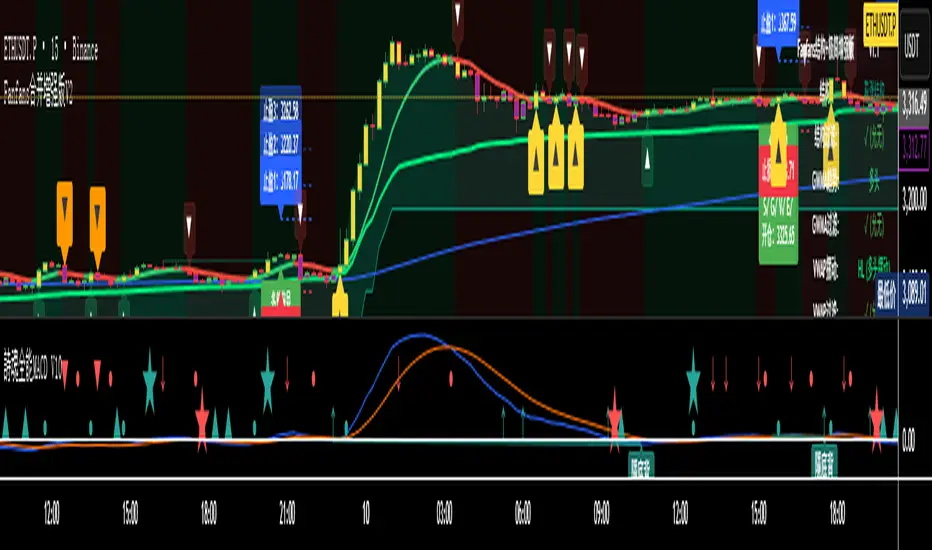Open the USDT currency selector on price axis

coord(913,45)
